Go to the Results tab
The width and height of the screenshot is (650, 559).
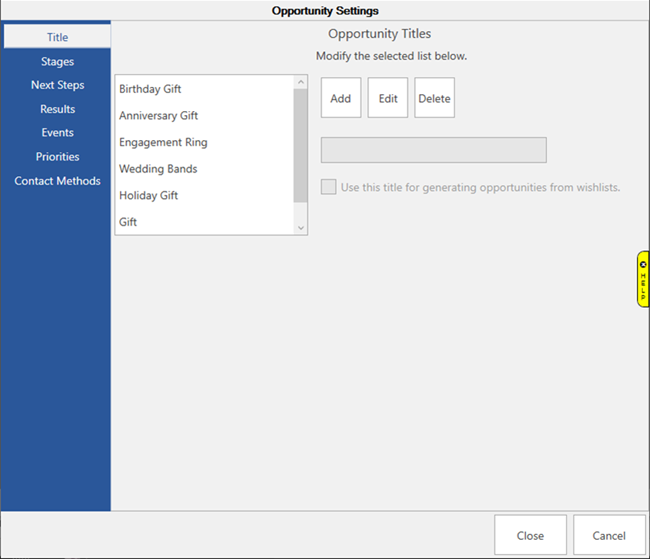[x=57, y=109]
